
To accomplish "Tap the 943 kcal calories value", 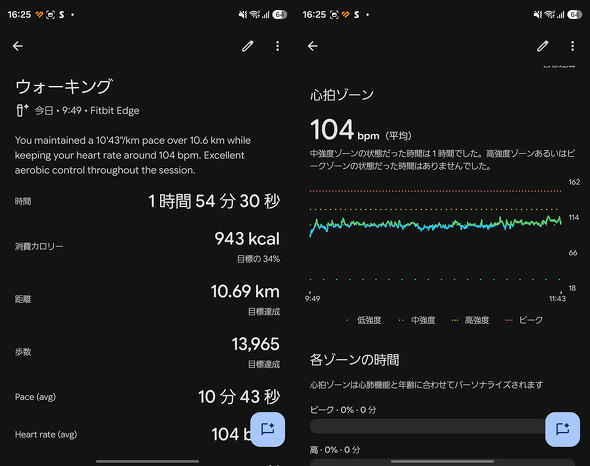I will [x=247, y=239].
